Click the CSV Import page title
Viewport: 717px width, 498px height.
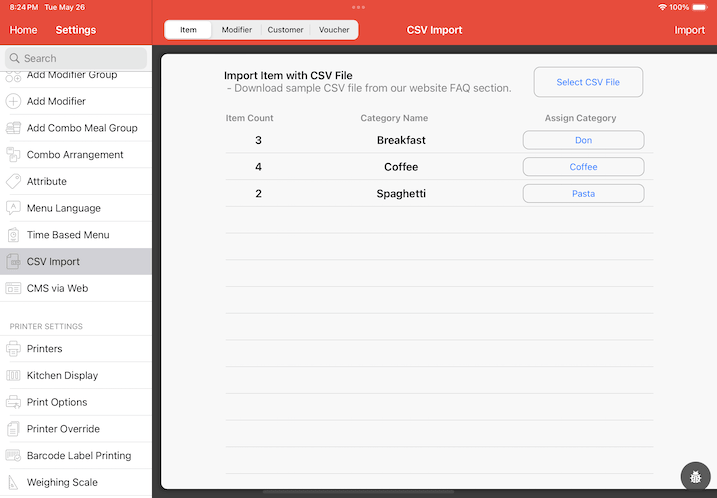point(434,30)
